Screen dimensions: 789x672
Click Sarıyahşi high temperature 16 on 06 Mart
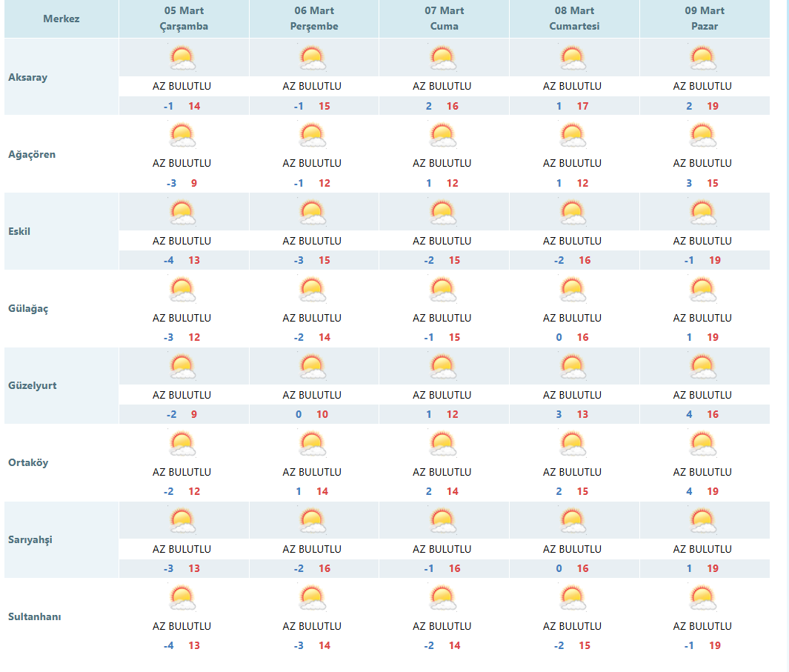point(324,568)
